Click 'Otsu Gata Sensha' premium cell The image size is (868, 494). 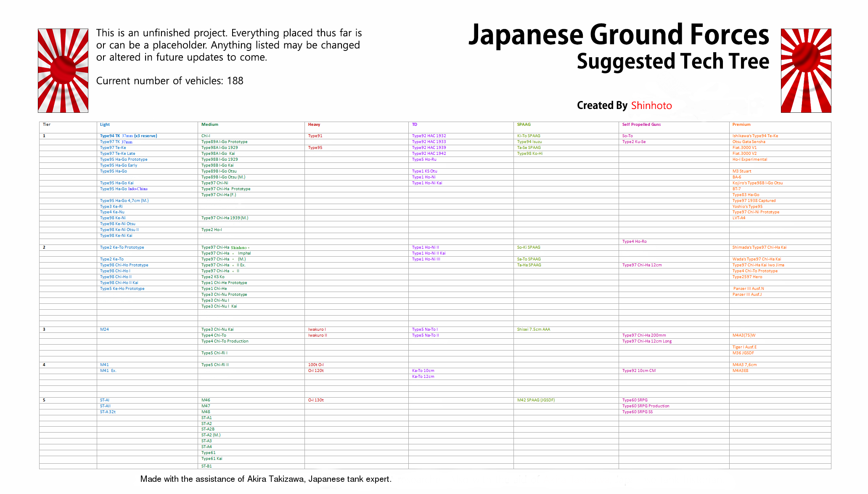coord(749,142)
